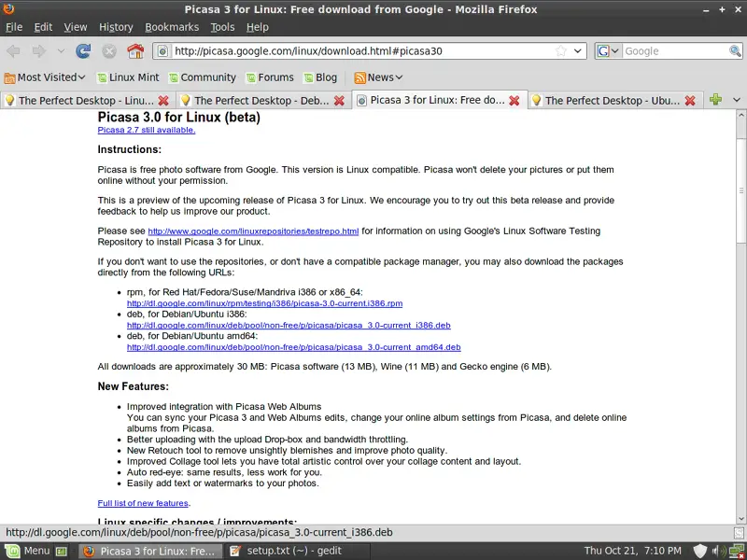Screen dimensions: 747x560
Task: Click the Firefox logo in title bar
Action: click(8, 8)
